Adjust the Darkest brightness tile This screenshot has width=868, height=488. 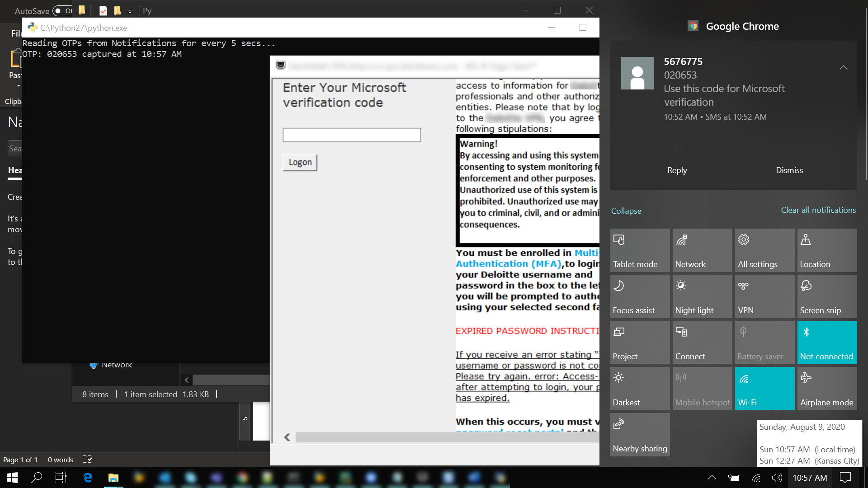point(640,389)
